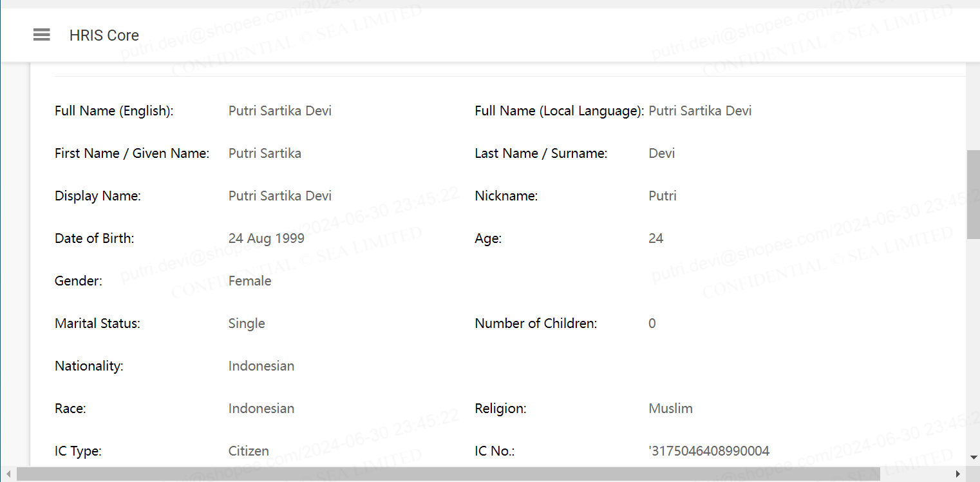Screen dimensions: 980x482
Task: Click the IC Type value Citizen
Action: coord(249,451)
